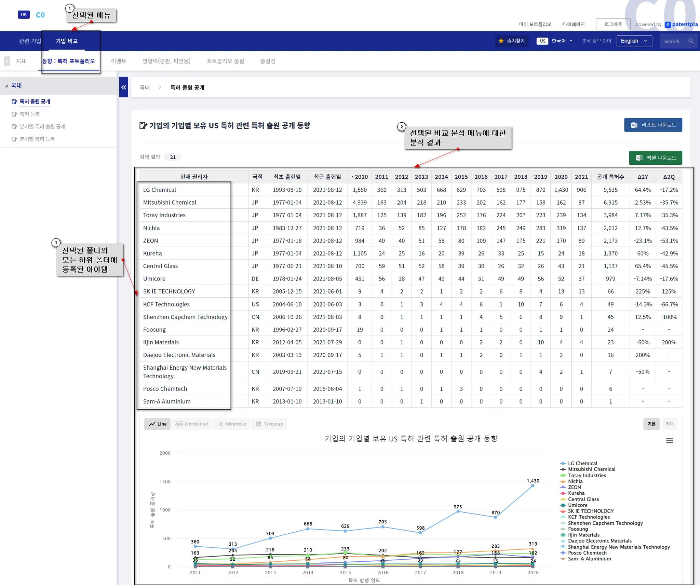Click the sidebar collapse double-chevron icon
700x588 pixels.
coord(123,87)
